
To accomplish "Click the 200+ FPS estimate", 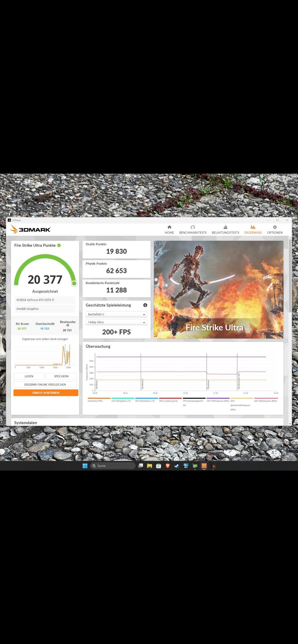I will click(x=116, y=332).
